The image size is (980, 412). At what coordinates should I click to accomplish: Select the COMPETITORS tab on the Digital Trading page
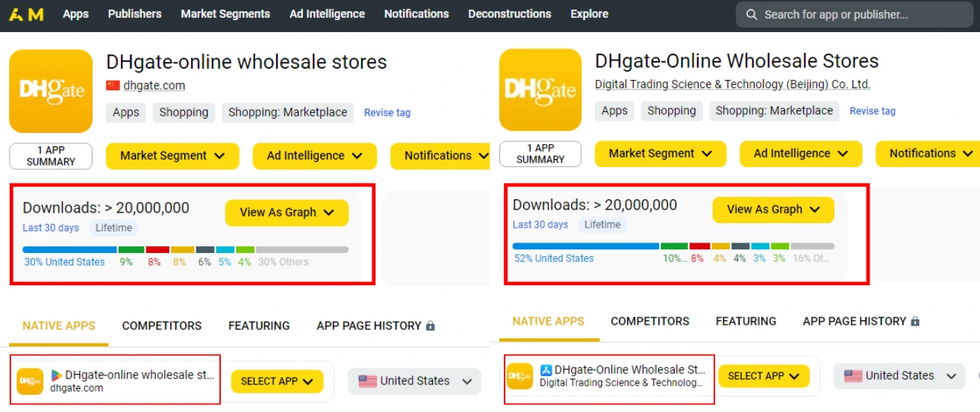pos(650,322)
